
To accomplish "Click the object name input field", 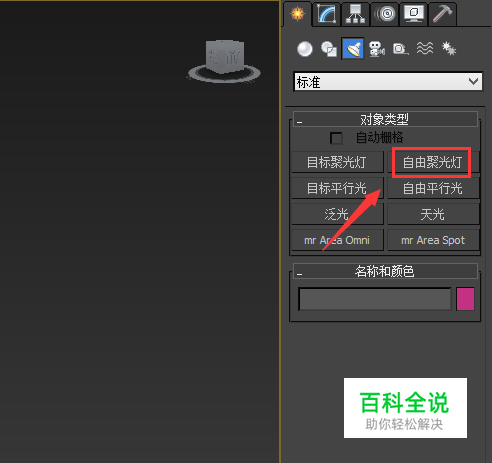I will (375, 299).
